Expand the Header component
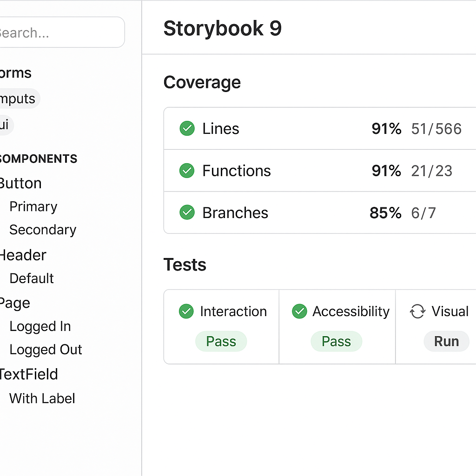 tap(23, 255)
